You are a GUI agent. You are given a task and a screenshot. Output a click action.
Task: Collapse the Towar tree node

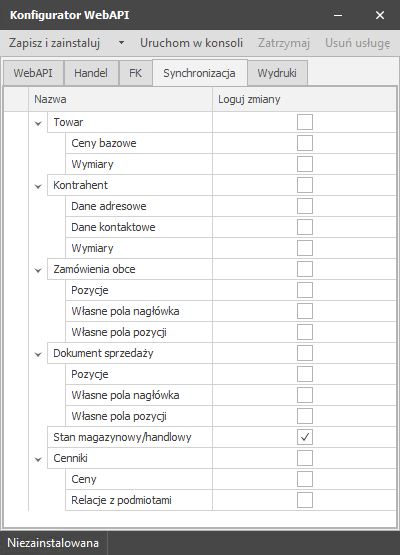(38, 123)
